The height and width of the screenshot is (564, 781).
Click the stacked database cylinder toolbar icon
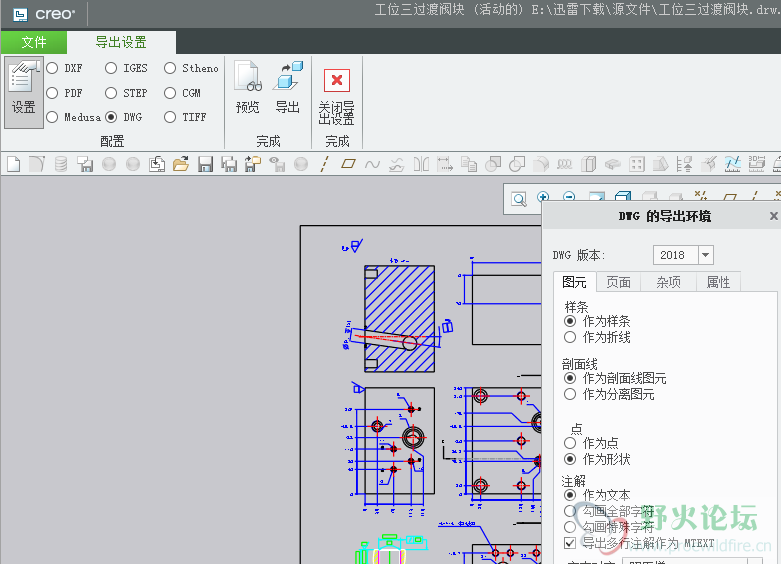(x=61, y=164)
